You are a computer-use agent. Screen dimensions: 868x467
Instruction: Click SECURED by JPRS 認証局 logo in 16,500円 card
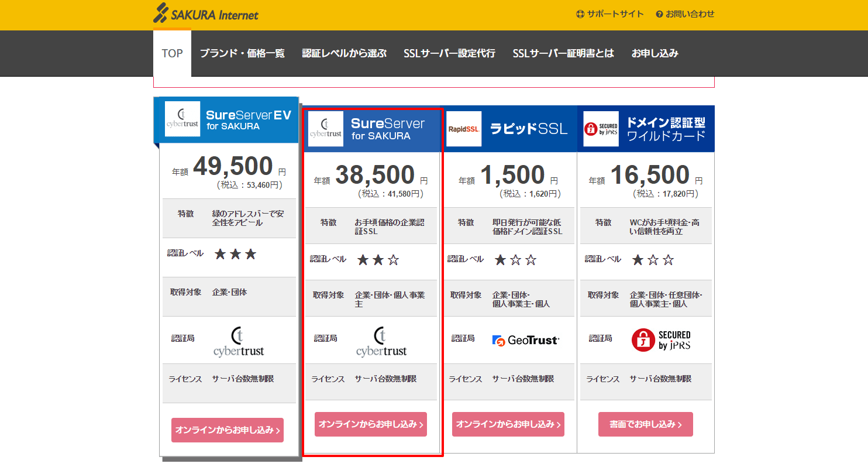click(x=661, y=340)
